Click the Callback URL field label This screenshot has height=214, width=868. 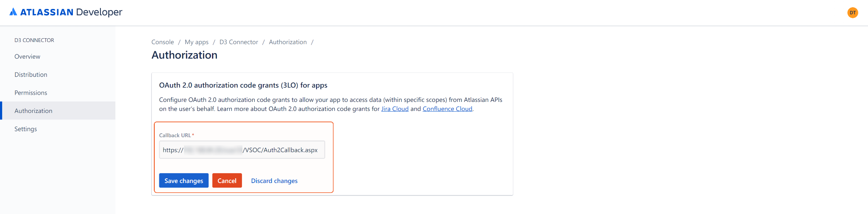[175, 135]
